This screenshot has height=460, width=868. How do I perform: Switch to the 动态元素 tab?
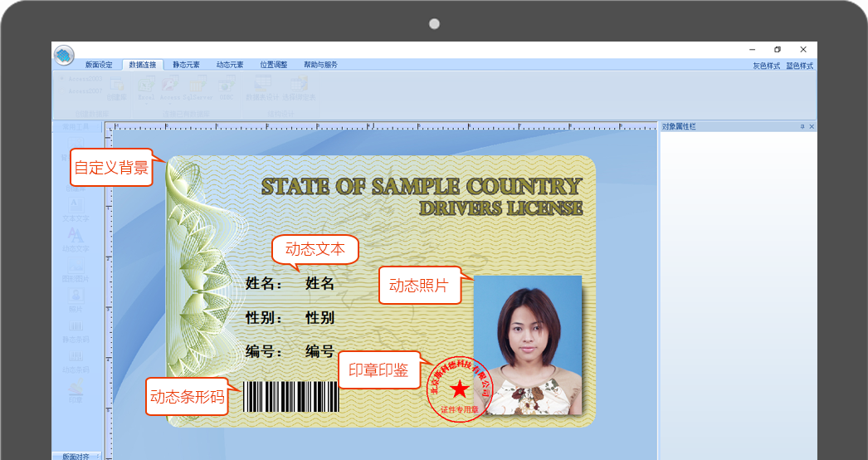pyautogui.click(x=230, y=65)
